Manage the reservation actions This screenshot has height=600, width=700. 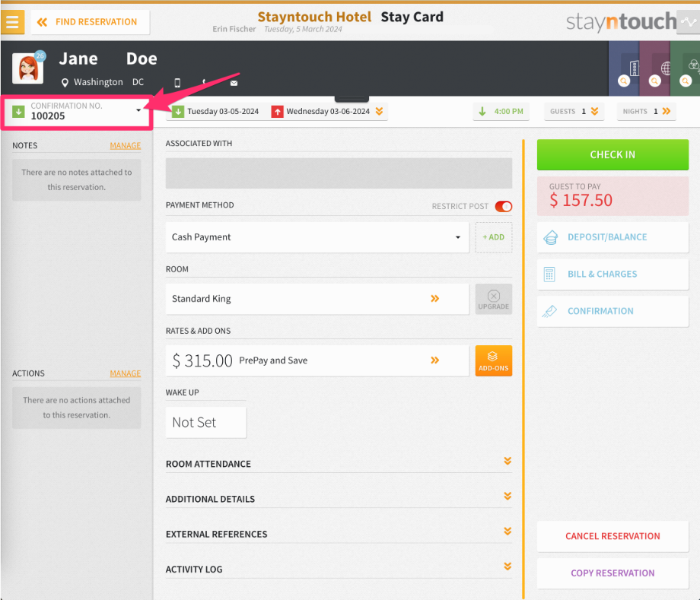tap(125, 373)
